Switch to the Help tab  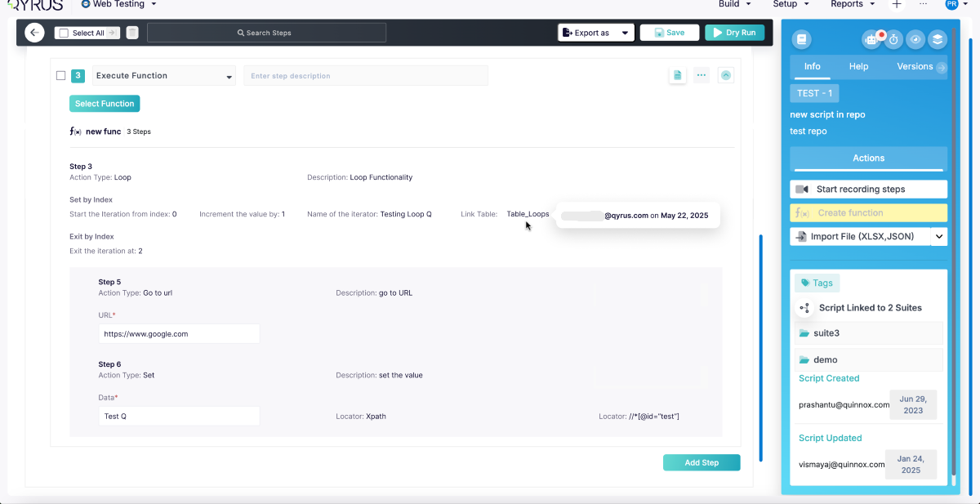[858, 67]
